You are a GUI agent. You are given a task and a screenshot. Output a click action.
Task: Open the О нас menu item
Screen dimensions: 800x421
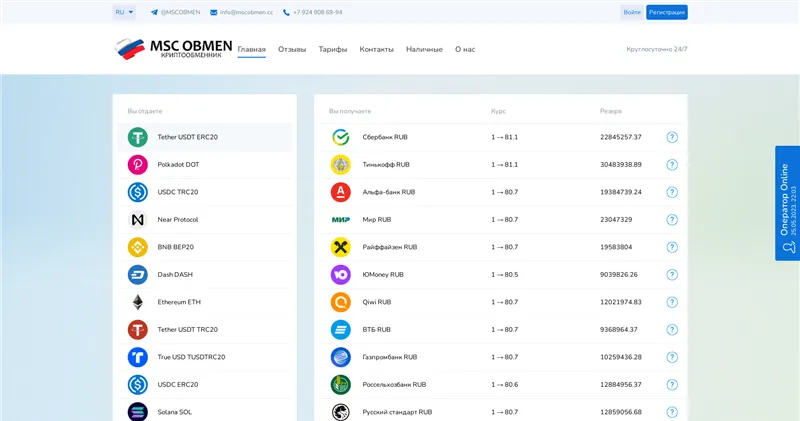(465, 49)
